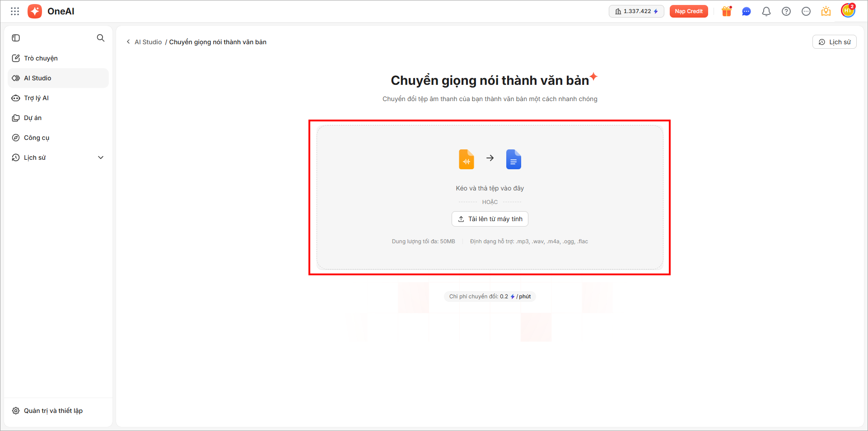Screen dimensions: 868x431
Task: Click the 1.337.422 credit balance
Action: (x=636, y=11)
